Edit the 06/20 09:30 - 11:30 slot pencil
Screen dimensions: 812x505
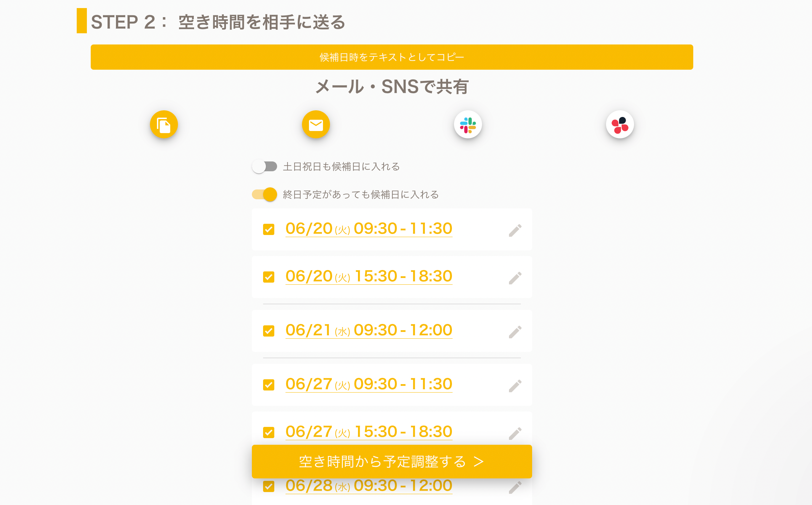click(515, 230)
